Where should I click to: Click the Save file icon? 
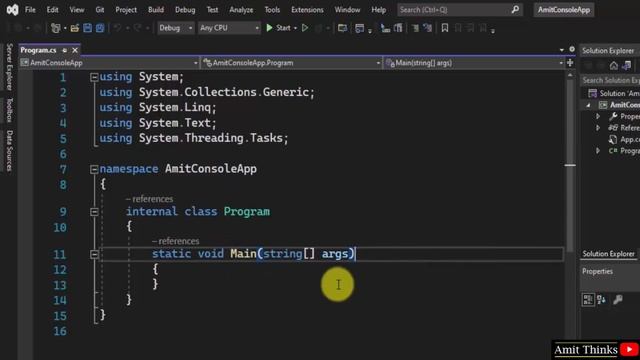point(87,28)
